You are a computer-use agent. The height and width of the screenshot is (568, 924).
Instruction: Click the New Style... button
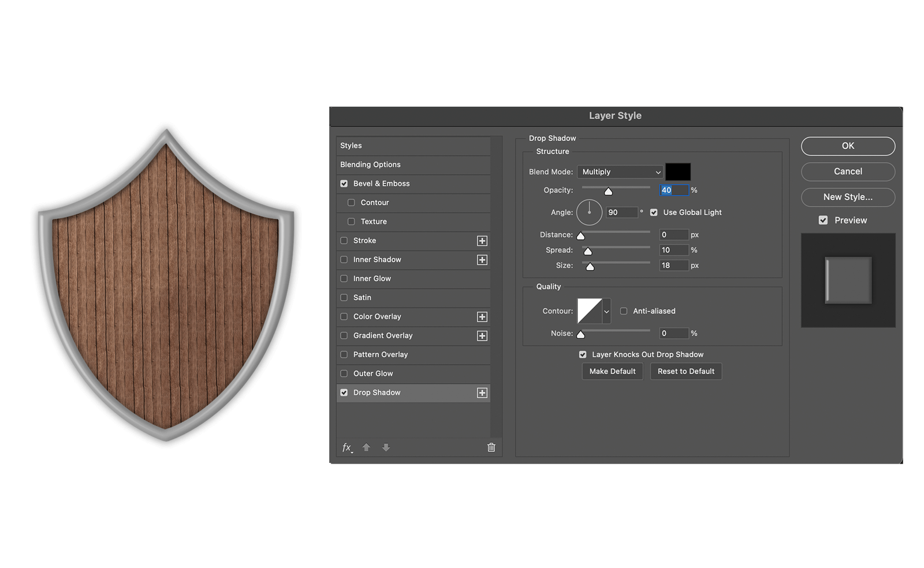point(848,197)
